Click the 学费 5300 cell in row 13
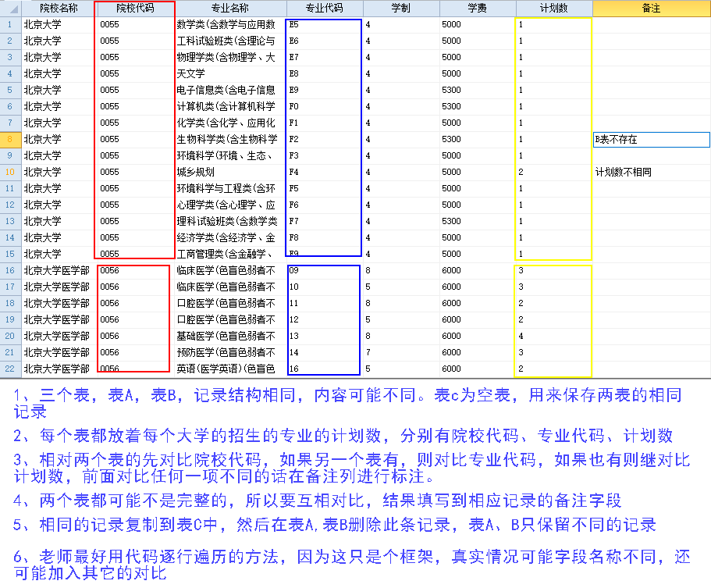 478,222
